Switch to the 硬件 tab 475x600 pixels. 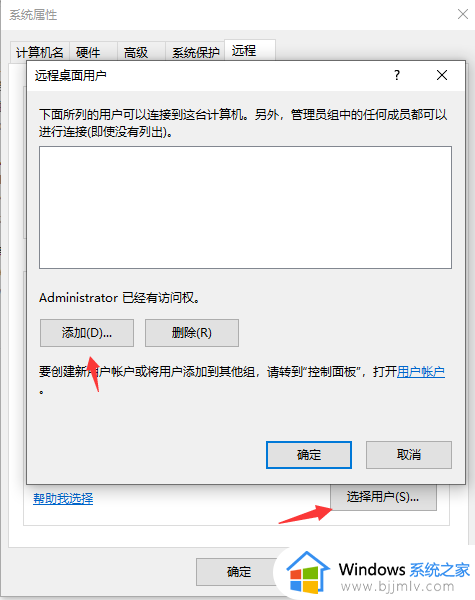click(88, 52)
